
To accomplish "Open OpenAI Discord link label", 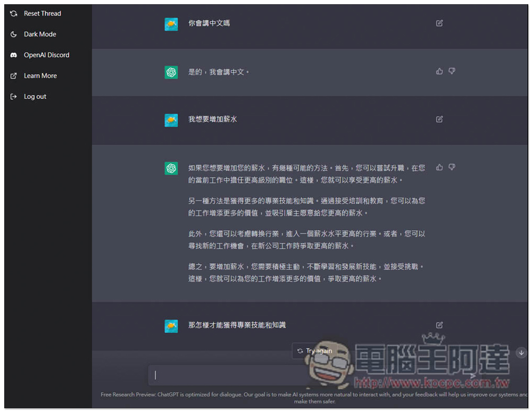I will (x=46, y=55).
